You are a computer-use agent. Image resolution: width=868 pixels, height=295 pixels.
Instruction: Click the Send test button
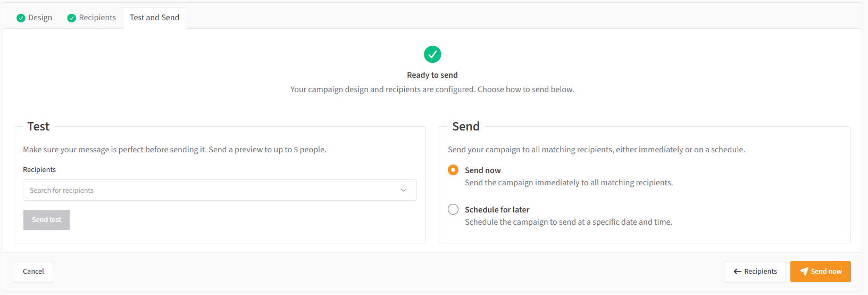[x=46, y=220]
